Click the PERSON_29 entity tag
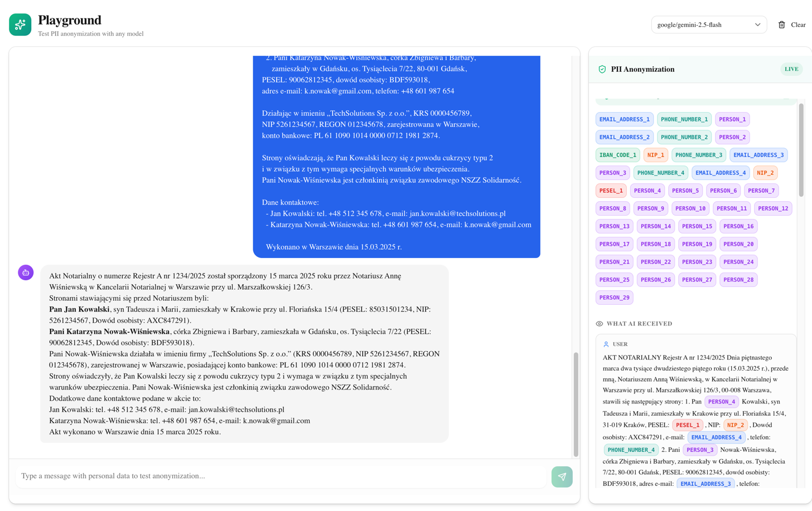 click(614, 298)
